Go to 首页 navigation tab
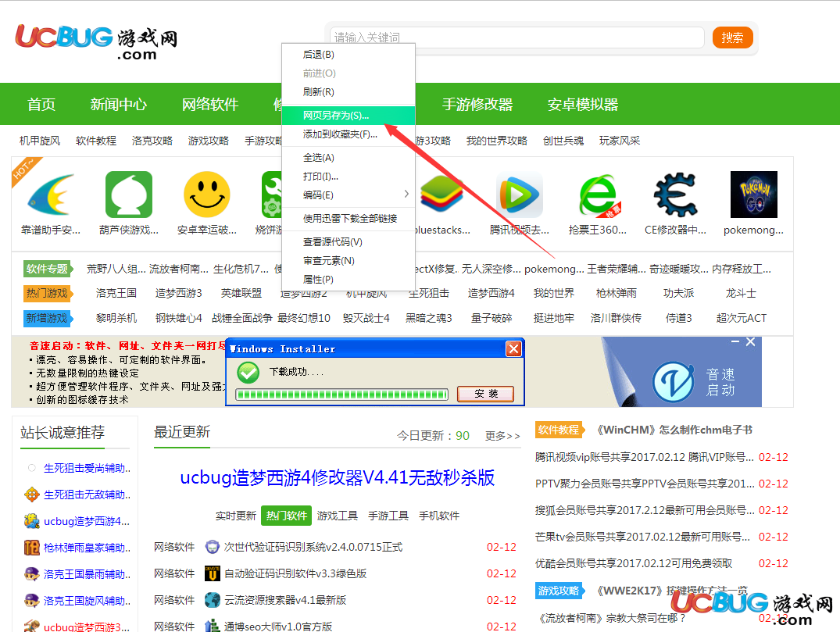 (x=41, y=105)
